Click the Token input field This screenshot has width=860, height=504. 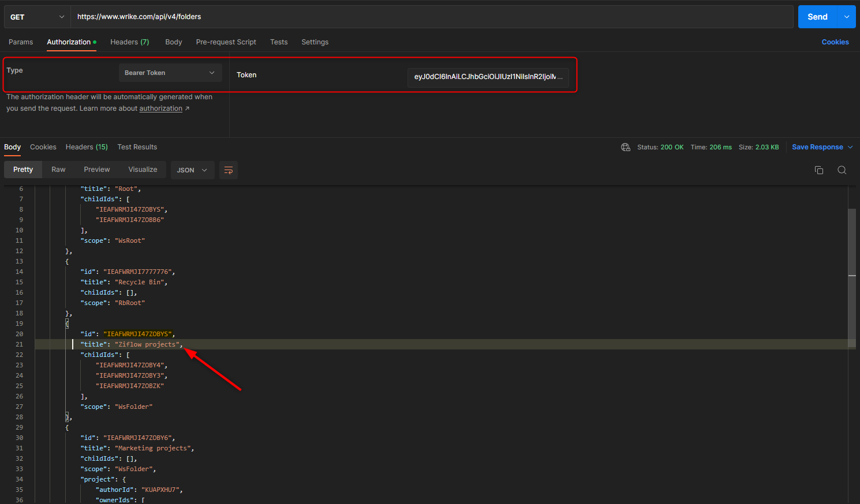click(x=488, y=77)
